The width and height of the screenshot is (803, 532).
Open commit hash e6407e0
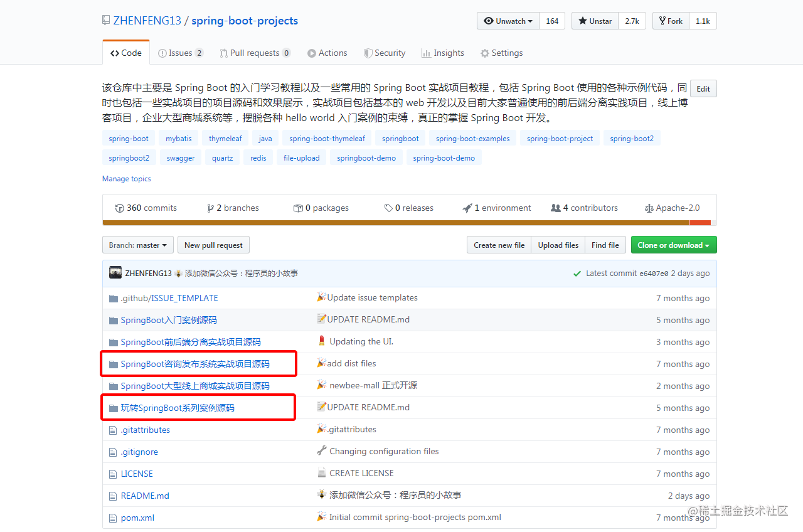click(654, 274)
